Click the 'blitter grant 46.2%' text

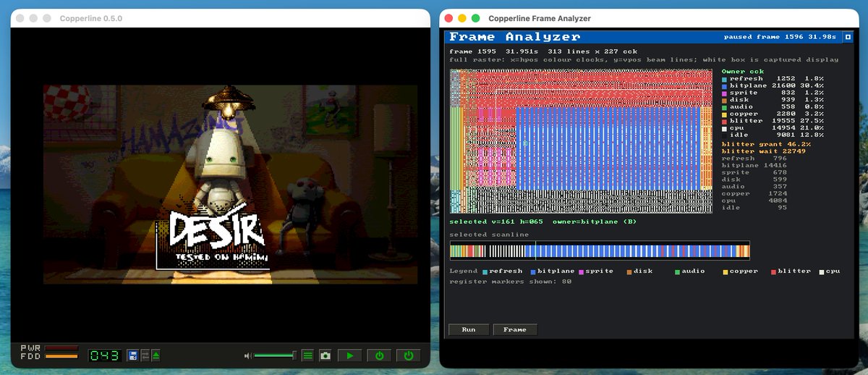pos(766,144)
